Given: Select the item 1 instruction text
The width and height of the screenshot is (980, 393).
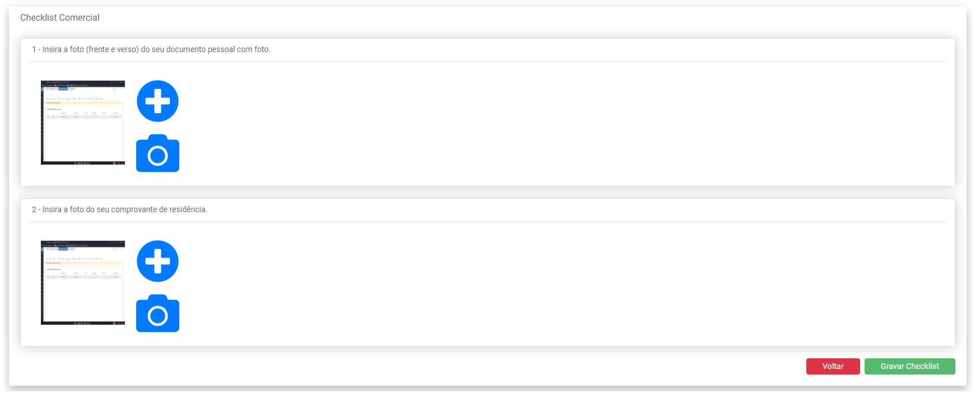Looking at the screenshot, I should tap(151, 49).
